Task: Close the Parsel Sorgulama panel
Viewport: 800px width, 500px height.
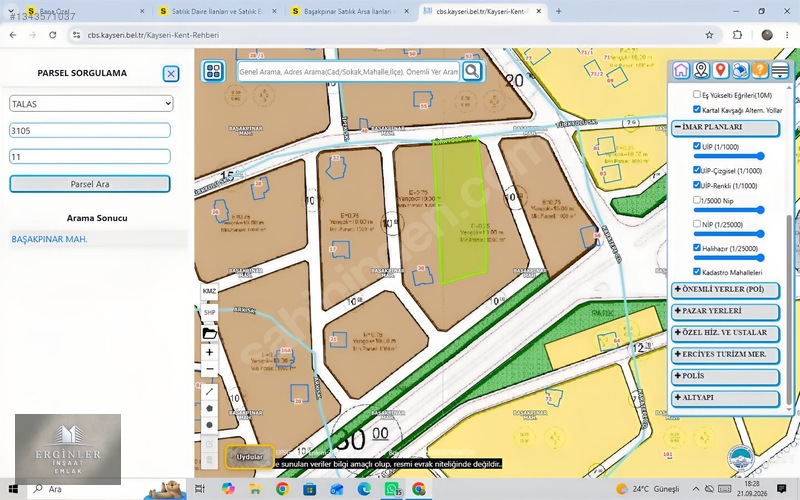Action: pos(171,74)
